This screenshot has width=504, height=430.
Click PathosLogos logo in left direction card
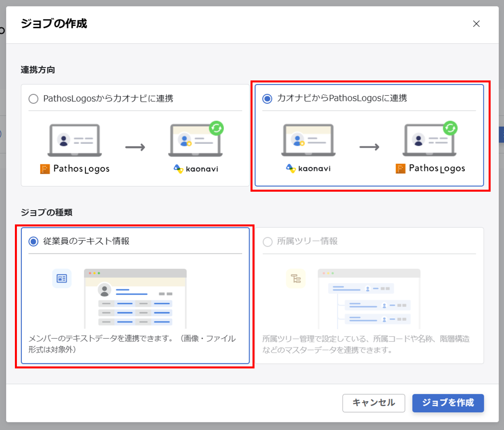(x=75, y=169)
